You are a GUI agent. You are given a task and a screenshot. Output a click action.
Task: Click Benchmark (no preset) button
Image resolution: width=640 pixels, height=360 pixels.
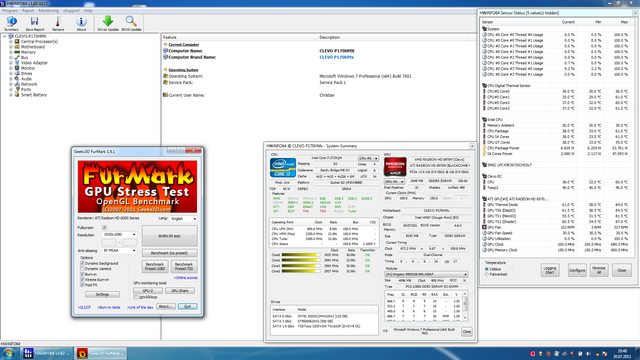[169, 253]
